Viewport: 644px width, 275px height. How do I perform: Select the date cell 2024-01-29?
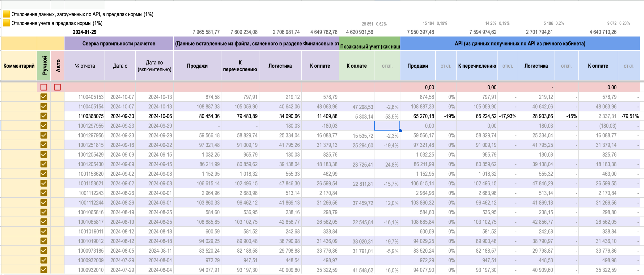tap(84, 32)
